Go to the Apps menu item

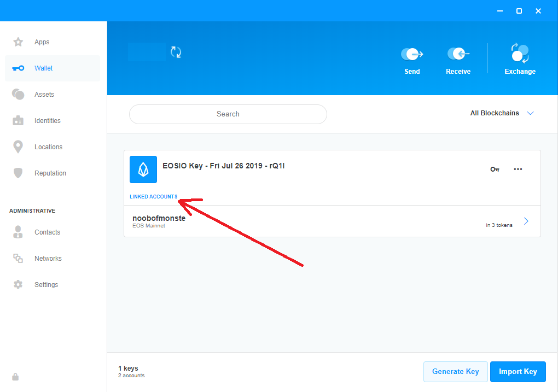pos(42,42)
